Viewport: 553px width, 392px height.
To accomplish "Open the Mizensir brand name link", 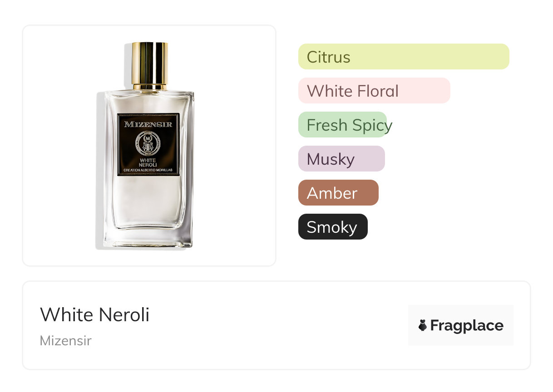I will (x=65, y=341).
